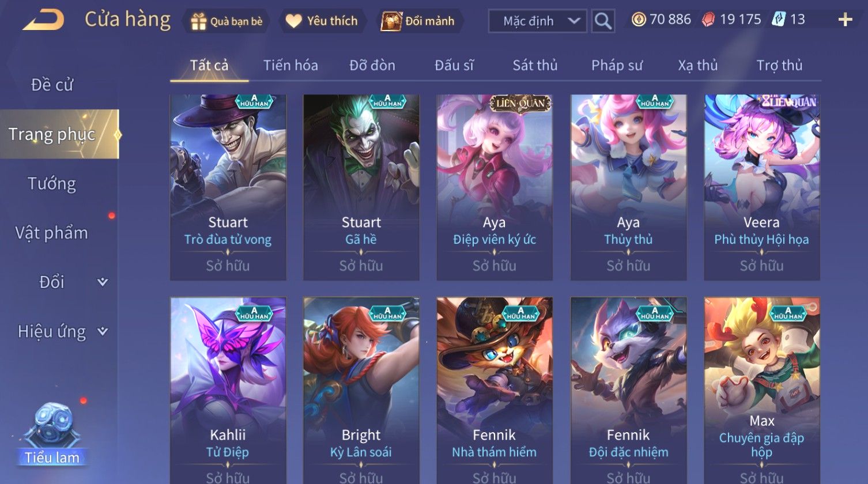Open Vật phẩm in the sidebar

tap(52, 233)
